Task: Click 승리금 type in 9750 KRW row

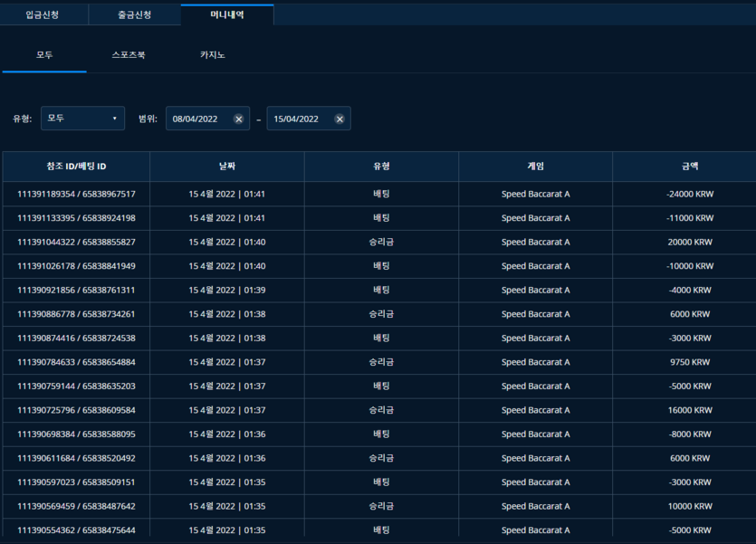Action: [x=381, y=362]
